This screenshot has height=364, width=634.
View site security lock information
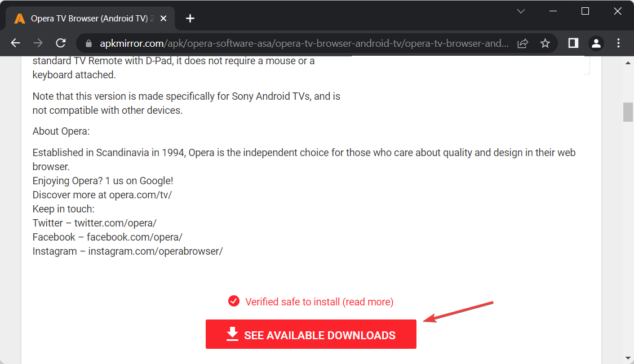(x=88, y=43)
